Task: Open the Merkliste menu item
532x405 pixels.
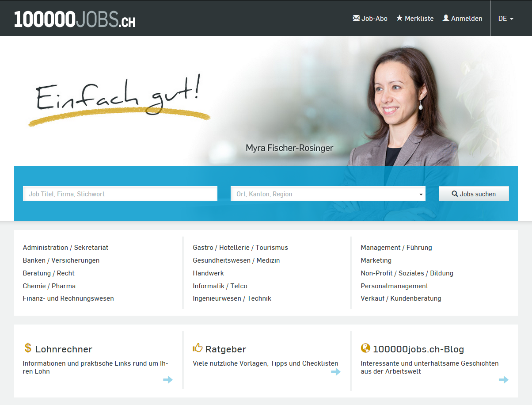Action: pyautogui.click(x=419, y=19)
